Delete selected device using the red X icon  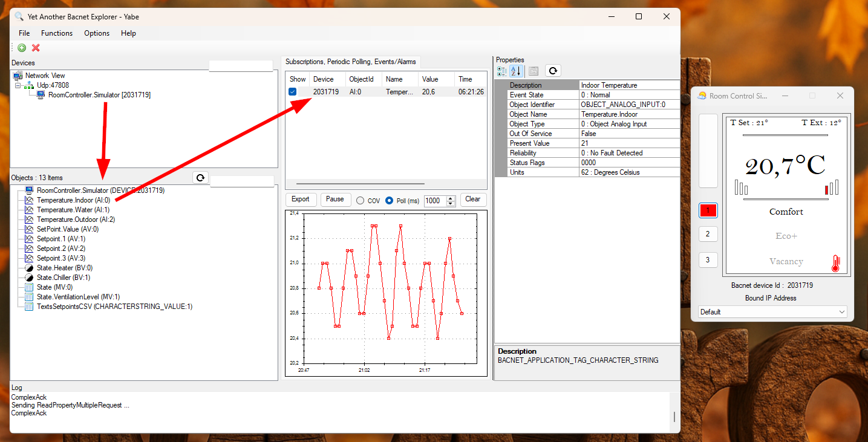pyautogui.click(x=35, y=47)
